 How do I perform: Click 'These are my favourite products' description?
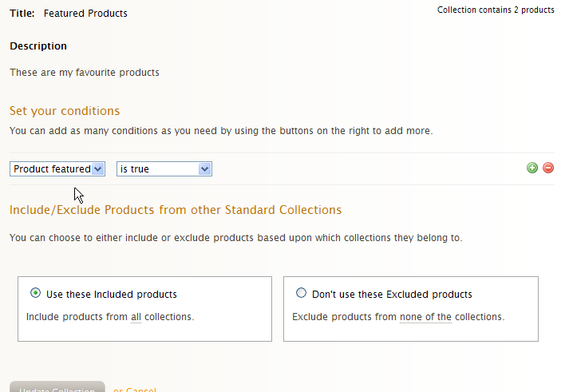point(85,73)
